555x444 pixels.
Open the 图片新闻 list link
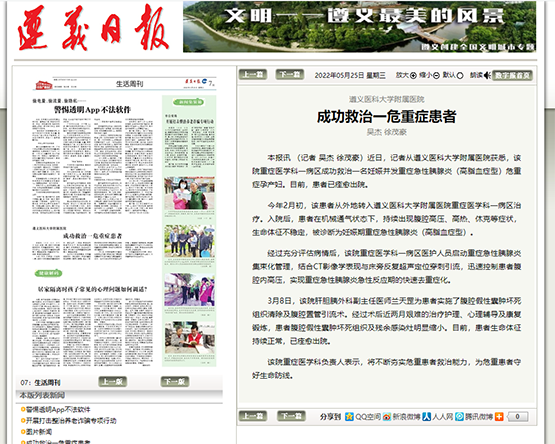[x=39, y=432]
